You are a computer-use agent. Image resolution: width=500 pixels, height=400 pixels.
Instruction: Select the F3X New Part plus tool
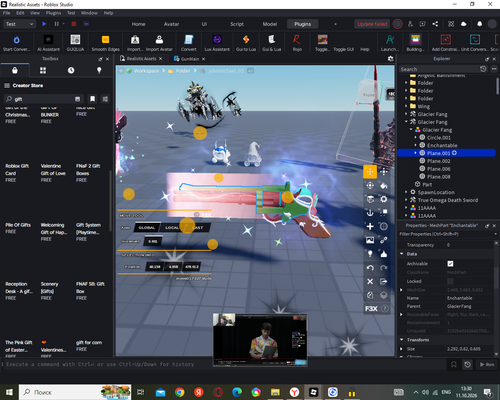coord(370,226)
